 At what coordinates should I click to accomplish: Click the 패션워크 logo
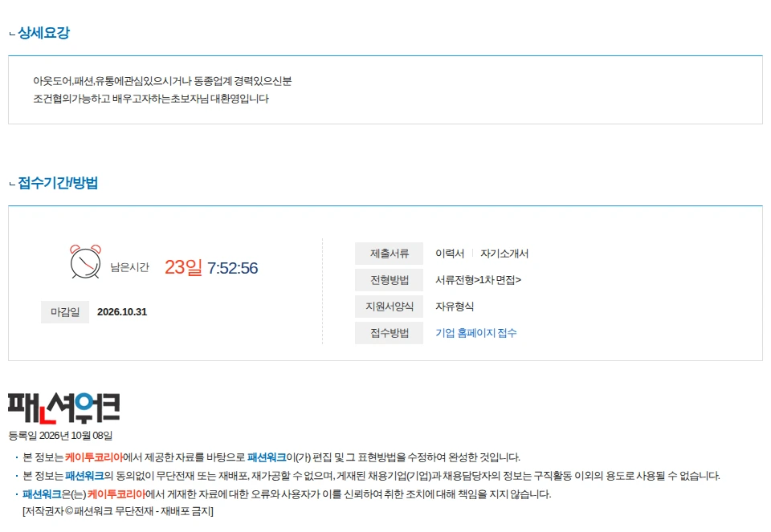point(64,408)
